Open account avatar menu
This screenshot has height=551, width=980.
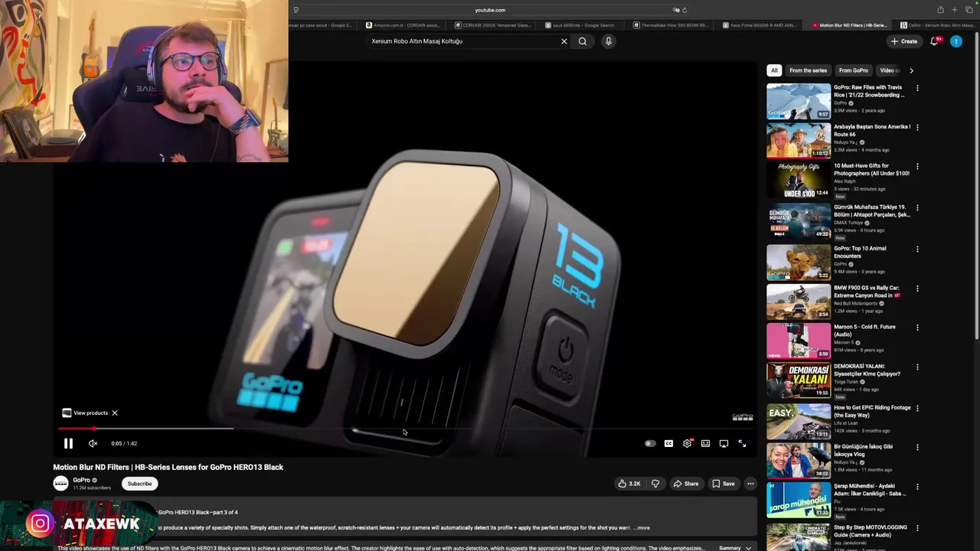(956, 41)
